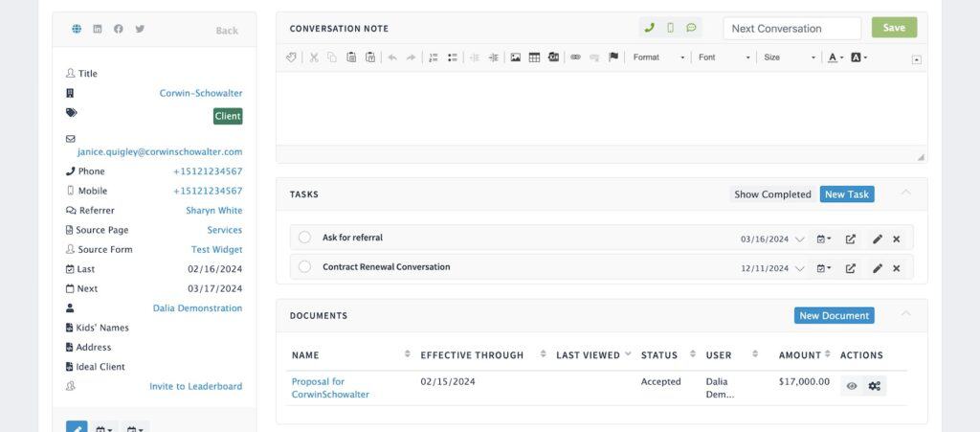Select the green phone call type icon

650,28
